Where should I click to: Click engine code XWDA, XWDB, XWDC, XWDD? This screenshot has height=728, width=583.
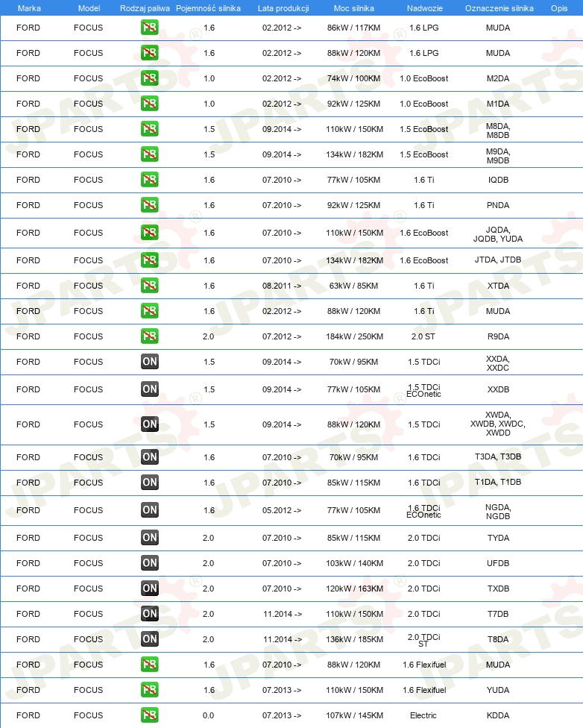click(498, 424)
